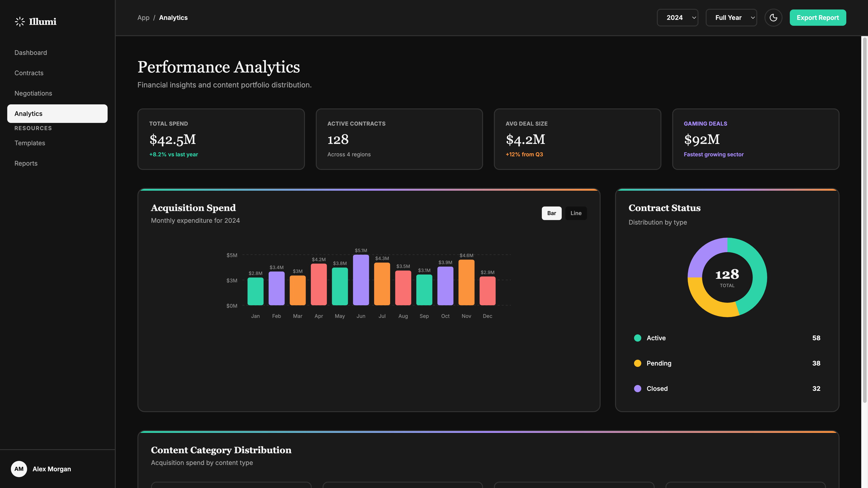Follow the App breadcrumb link
868x488 pixels.
tap(143, 18)
